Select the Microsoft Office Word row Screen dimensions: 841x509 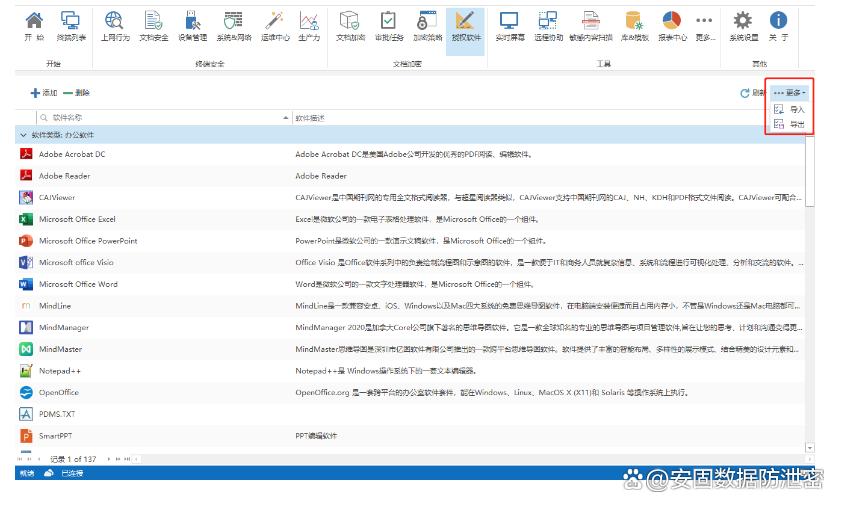[x=410, y=284]
